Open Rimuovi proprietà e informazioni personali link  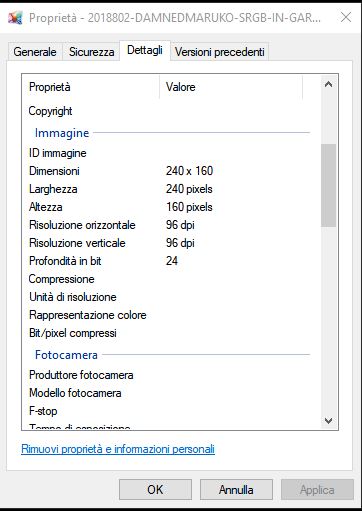[x=118, y=449]
